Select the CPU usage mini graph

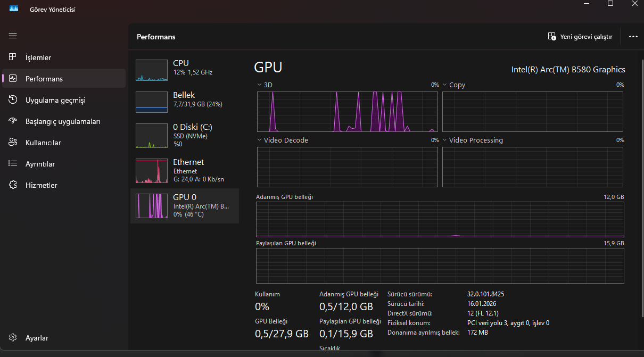pos(152,70)
